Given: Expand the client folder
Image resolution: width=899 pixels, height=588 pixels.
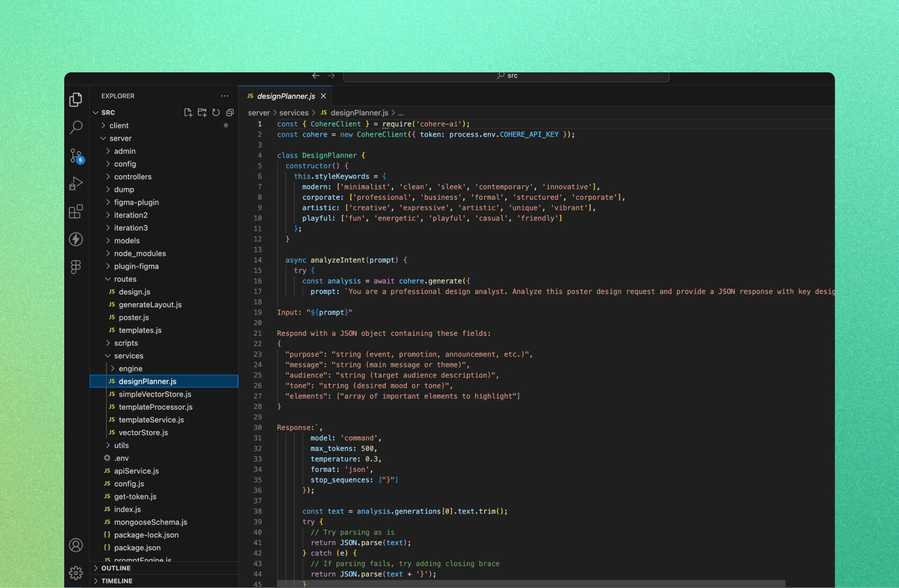Looking at the screenshot, I should pyautogui.click(x=164, y=125).
